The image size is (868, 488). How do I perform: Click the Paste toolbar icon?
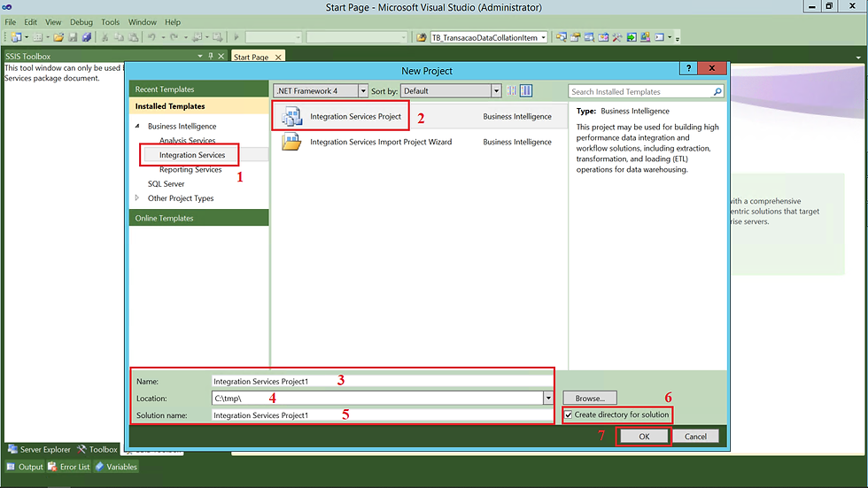point(134,37)
